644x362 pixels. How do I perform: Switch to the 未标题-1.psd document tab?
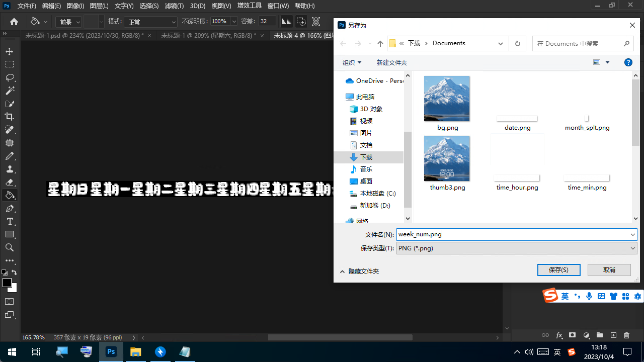pos(84,36)
